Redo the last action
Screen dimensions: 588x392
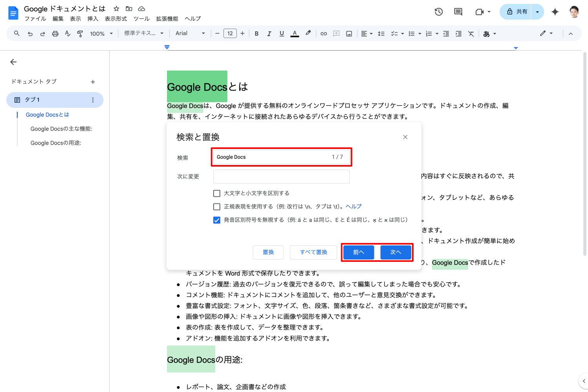[42, 34]
